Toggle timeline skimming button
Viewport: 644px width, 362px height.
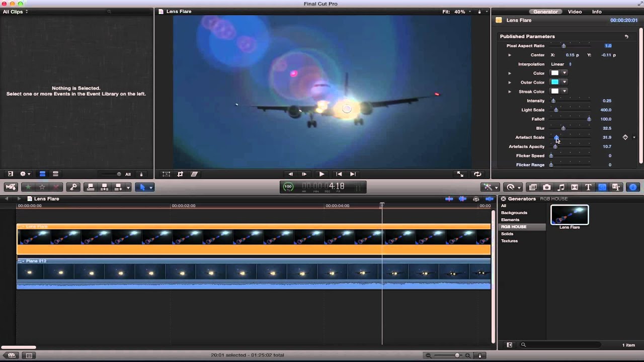pyautogui.click(x=449, y=199)
